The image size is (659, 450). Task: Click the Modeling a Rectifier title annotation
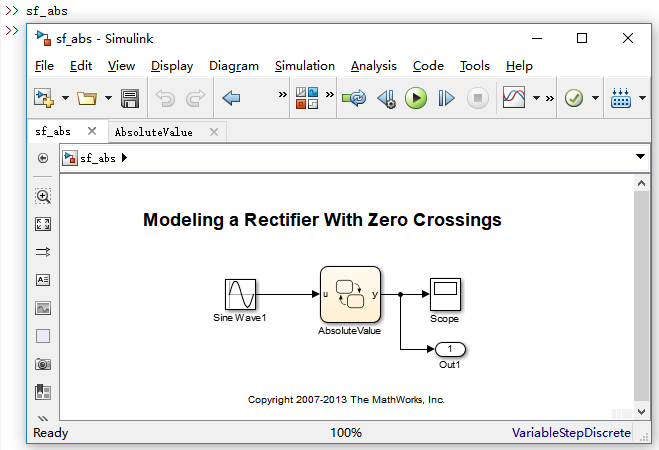pyautogui.click(x=322, y=220)
